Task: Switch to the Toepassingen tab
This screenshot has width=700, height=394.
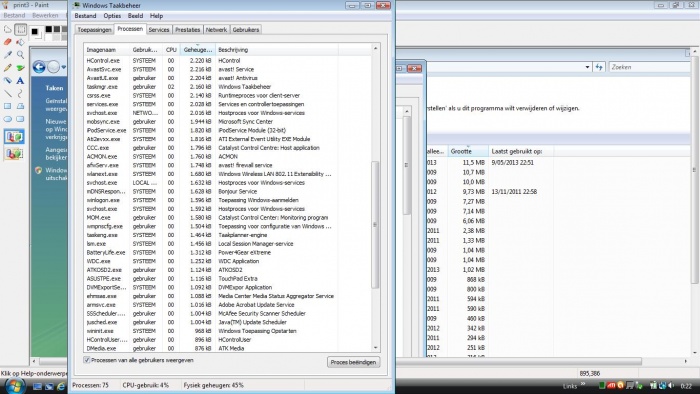Action: [x=94, y=30]
